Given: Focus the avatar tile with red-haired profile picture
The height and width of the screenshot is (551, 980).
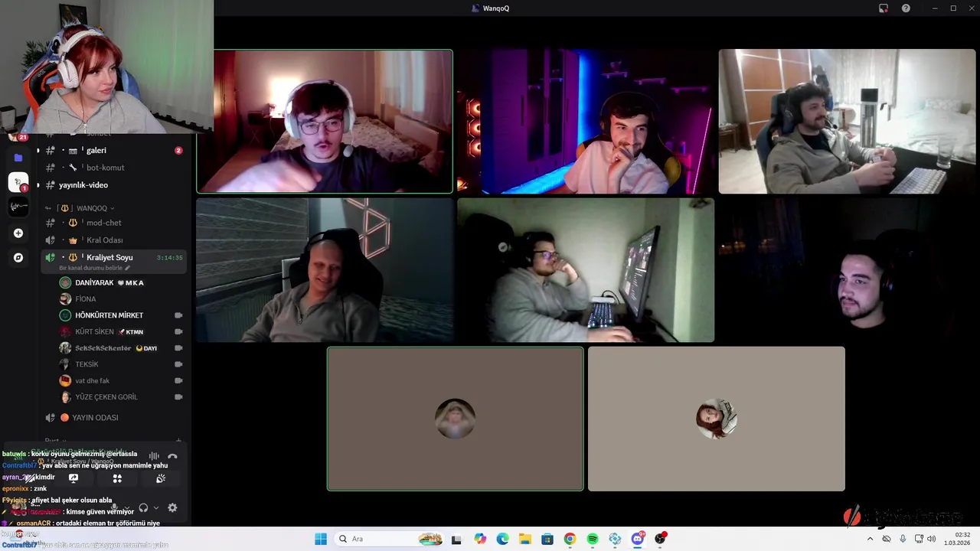Looking at the screenshot, I should point(717,419).
